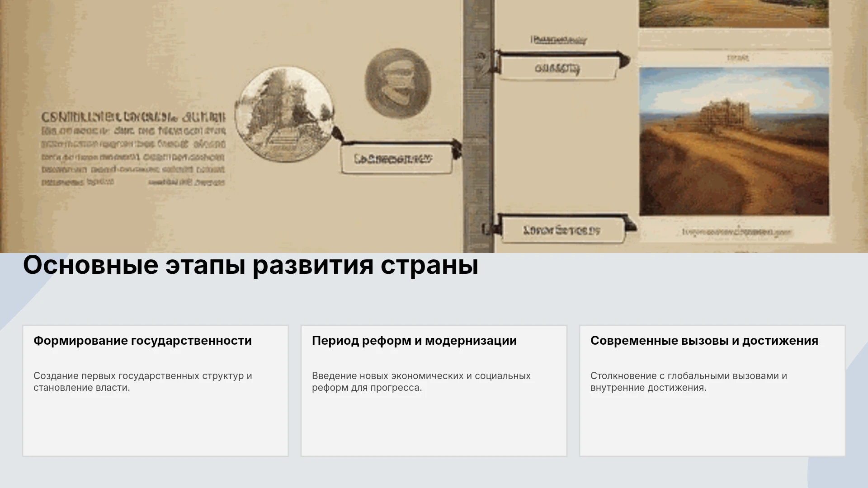
Task: Click the caption beneath the landscape painting
Action: 737,232
